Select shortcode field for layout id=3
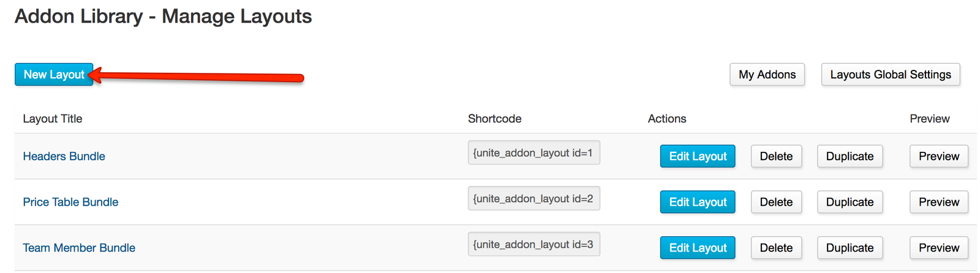Viewport: 980px width, 273px height. pyautogui.click(x=533, y=244)
